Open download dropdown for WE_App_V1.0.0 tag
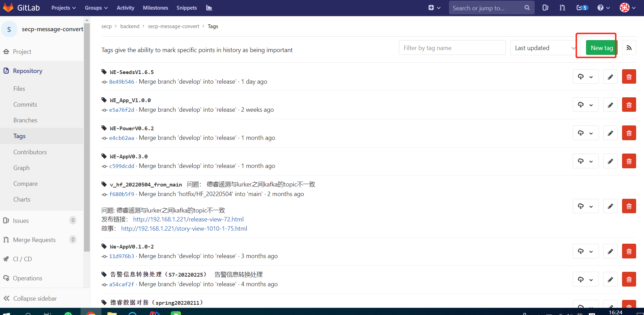The width and height of the screenshot is (644, 315). 585,105
